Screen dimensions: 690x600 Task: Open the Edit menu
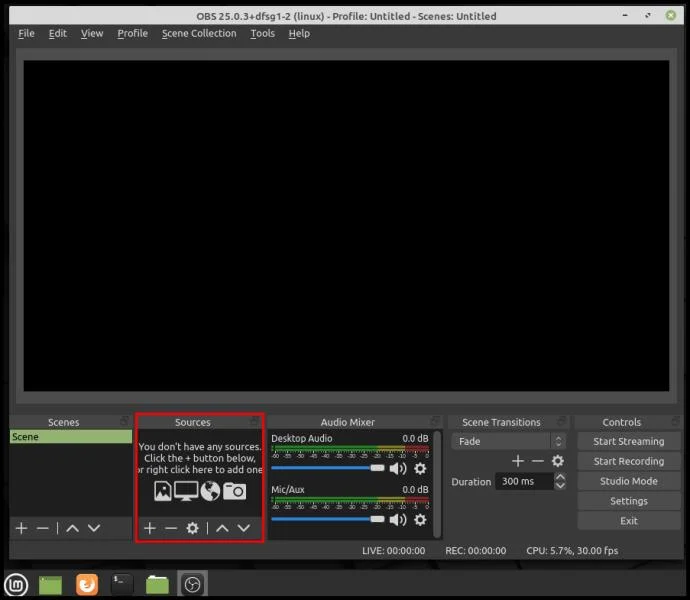tap(58, 33)
